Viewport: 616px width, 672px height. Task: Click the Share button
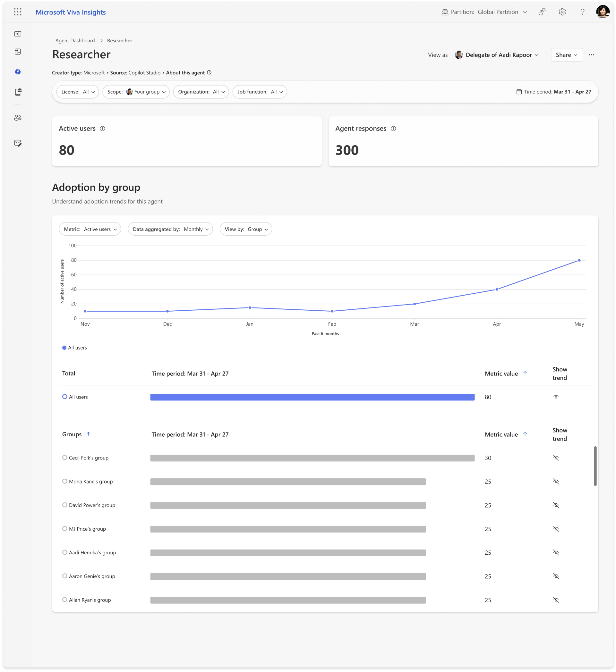point(566,55)
